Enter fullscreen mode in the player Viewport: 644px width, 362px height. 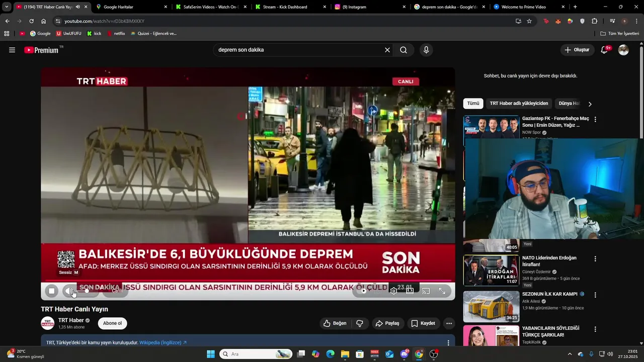click(x=442, y=291)
